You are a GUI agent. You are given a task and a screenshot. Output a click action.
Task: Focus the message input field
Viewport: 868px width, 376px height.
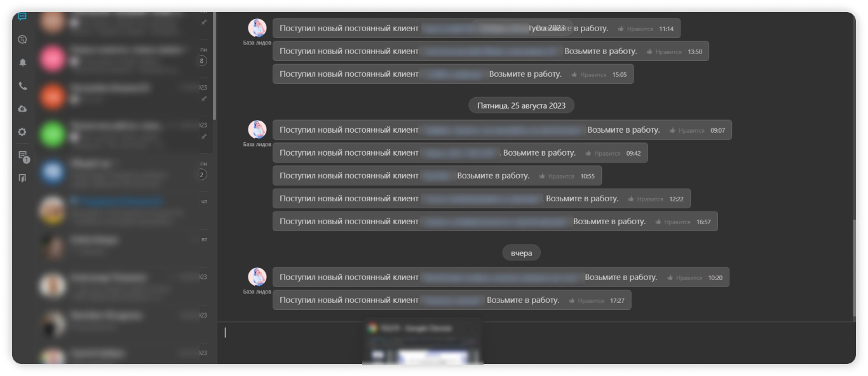536,343
